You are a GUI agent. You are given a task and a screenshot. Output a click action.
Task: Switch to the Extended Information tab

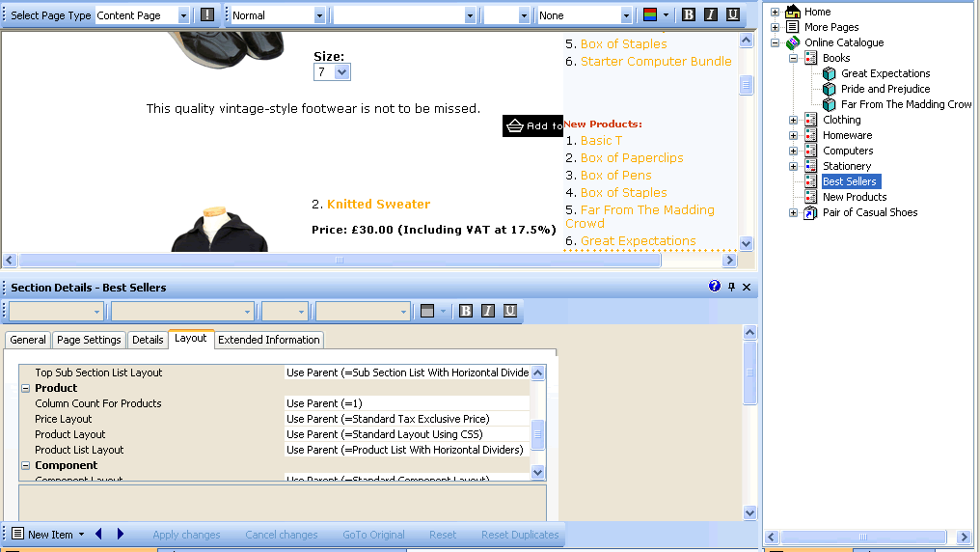pyautogui.click(x=268, y=340)
